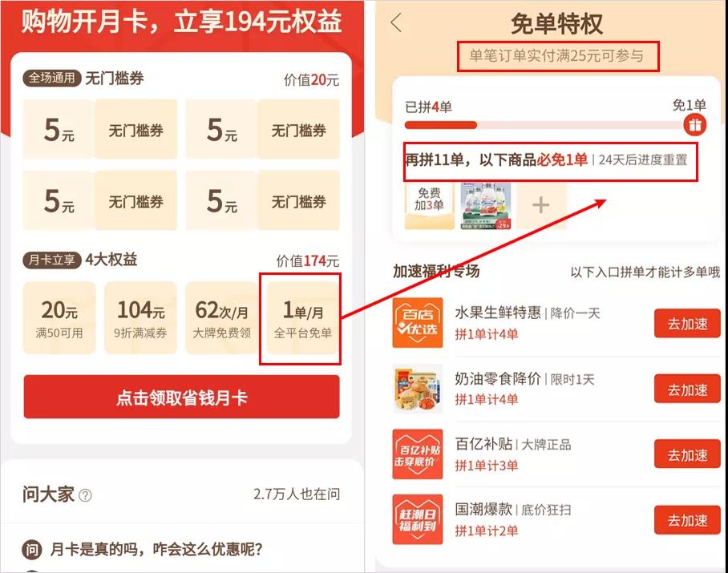
Task: Click 点击领取省钱月卡 button
Action: [x=181, y=397]
